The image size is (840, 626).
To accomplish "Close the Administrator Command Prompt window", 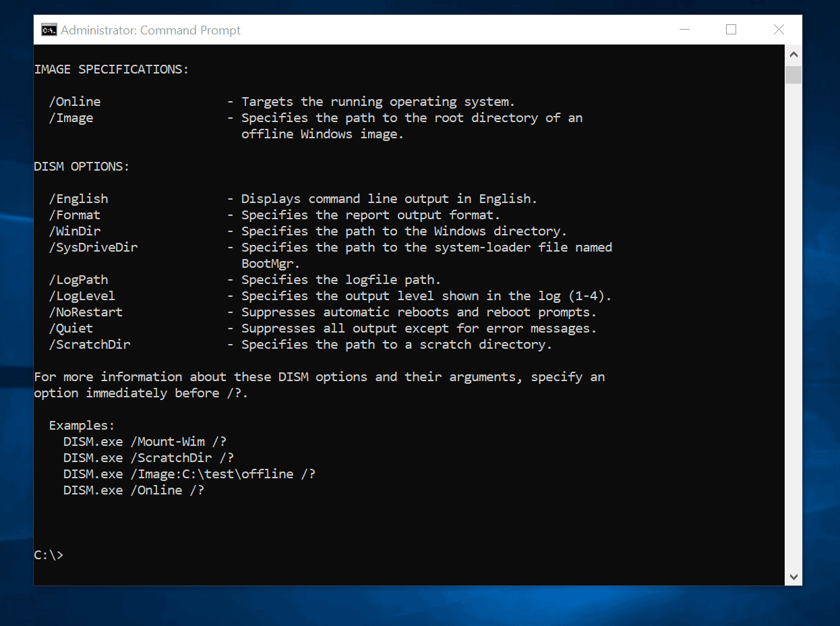I will tap(779, 30).
